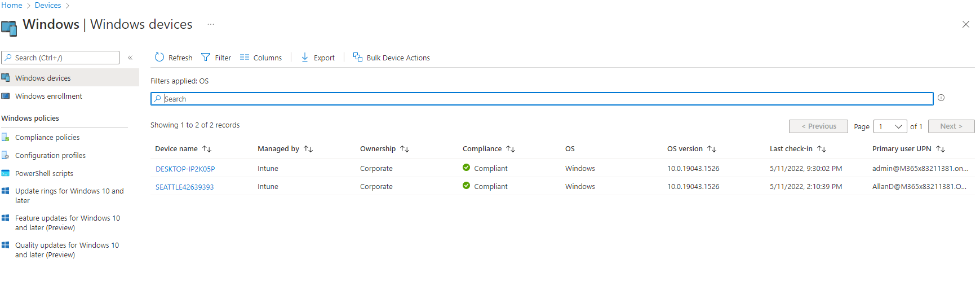This screenshot has width=980, height=281.
Task: Sort by Device name arrows icon
Action: [207, 149]
